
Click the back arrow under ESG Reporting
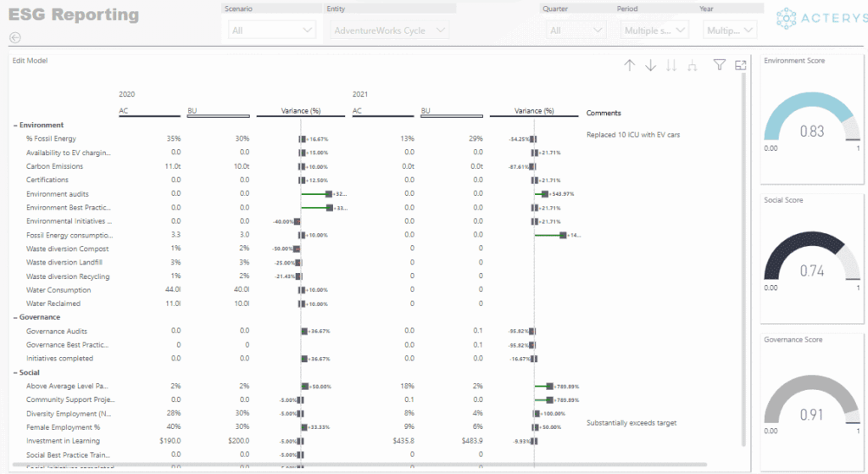pos(15,37)
